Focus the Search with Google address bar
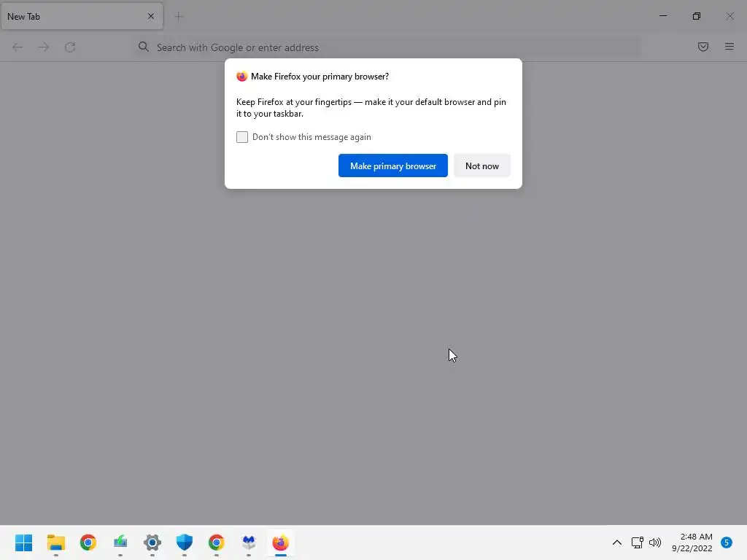The image size is (747, 560). coord(388,47)
